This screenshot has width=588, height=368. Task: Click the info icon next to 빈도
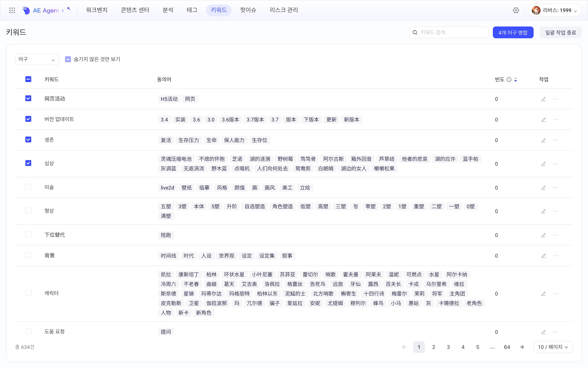pyautogui.click(x=509, y=80)
